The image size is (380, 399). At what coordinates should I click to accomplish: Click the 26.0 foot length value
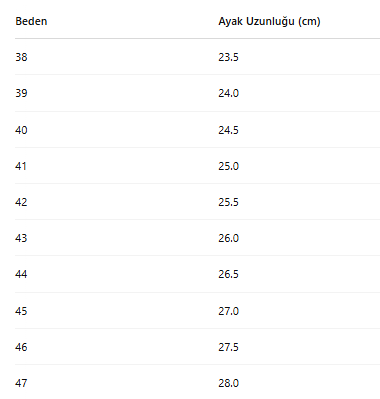(229, 238)
